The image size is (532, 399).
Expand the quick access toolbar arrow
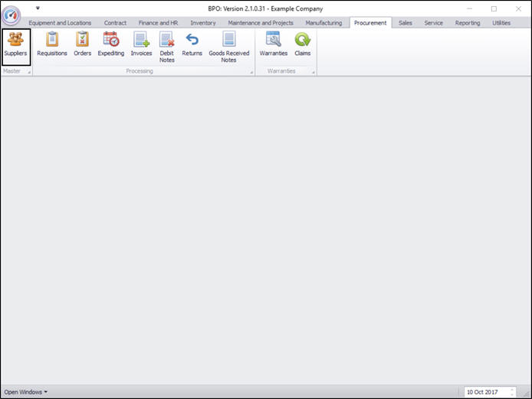(x=38, y=8)
